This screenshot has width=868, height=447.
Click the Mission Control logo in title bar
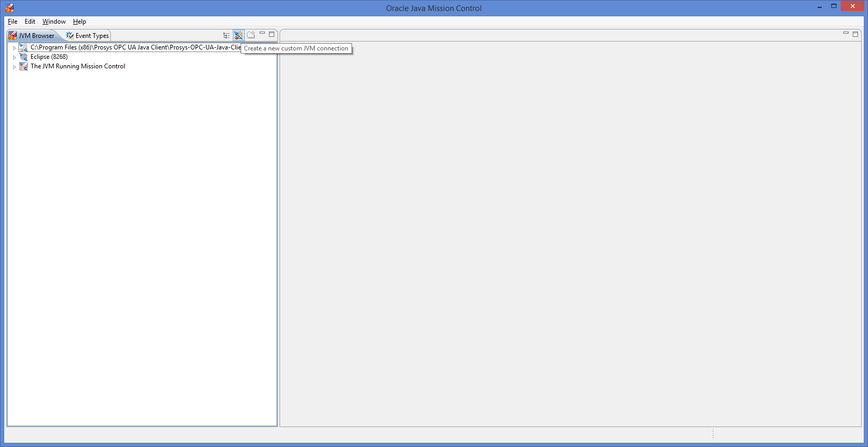(x=9, y=8)
